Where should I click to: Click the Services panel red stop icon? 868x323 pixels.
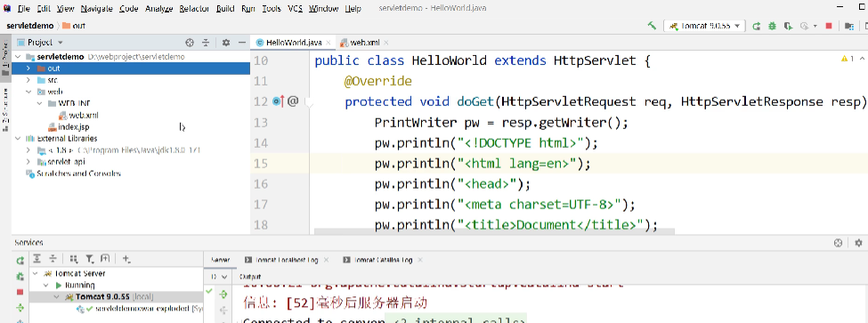[20, 292]
